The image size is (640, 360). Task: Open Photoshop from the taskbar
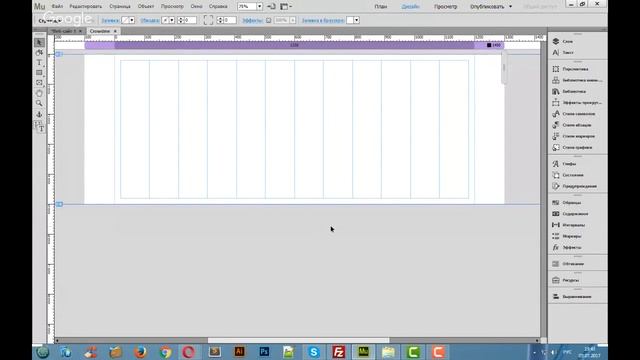tap(264, 351)
